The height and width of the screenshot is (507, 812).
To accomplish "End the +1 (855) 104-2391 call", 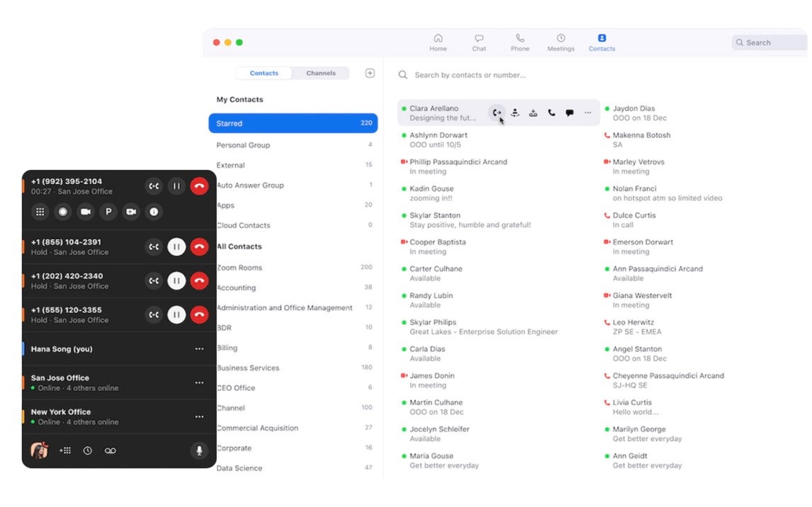I will (199, 247).
